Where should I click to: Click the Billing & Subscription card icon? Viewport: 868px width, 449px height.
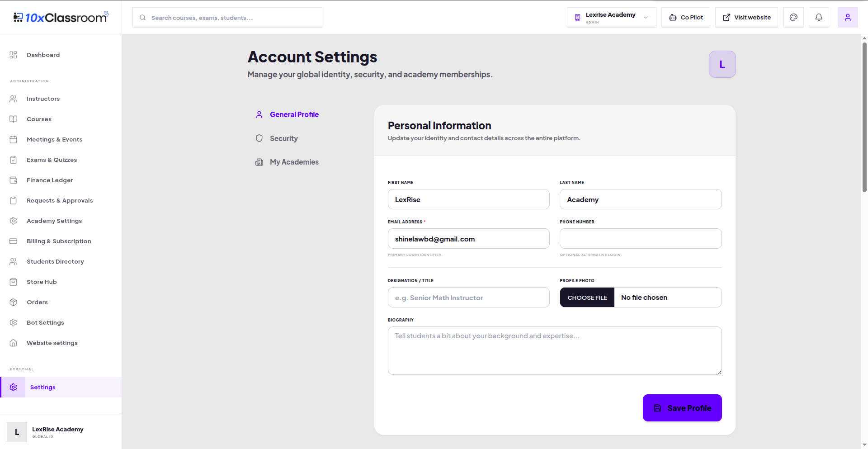(x=13, y=241)
